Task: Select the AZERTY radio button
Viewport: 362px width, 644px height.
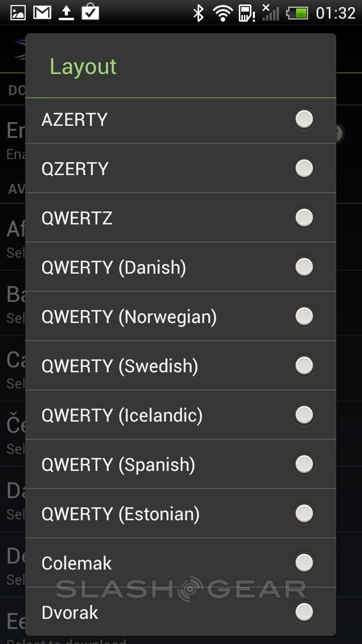Action: (304, 119)
